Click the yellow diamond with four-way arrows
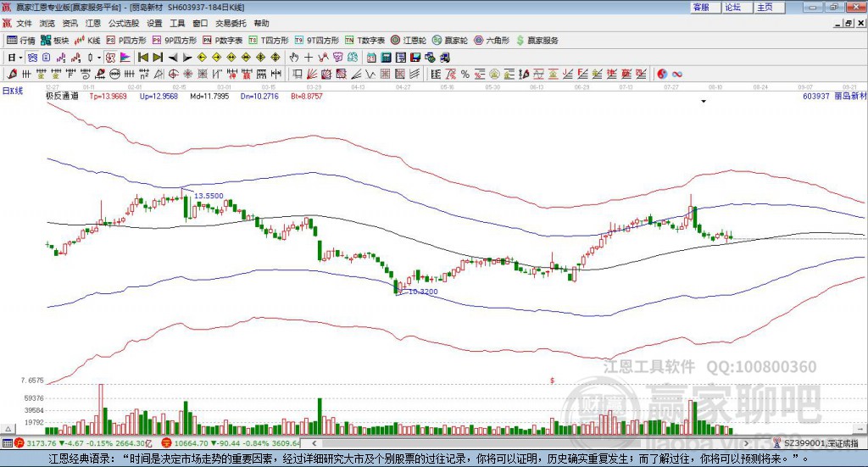This screenshot has width=868, height=467. pos(261,58)
